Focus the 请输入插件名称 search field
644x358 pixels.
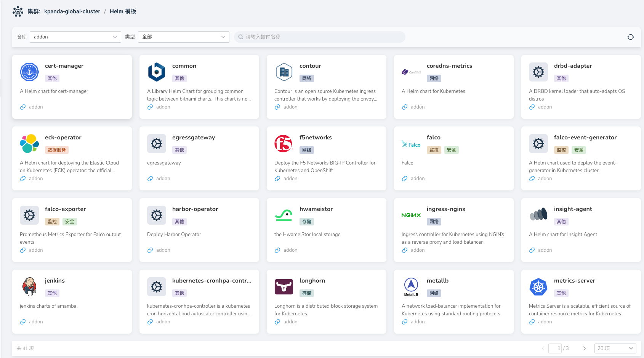point(320,37)
